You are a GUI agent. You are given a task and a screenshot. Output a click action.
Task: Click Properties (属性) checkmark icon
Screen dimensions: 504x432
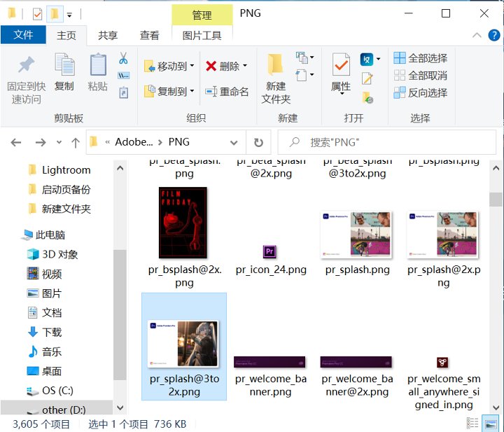[341, 65]
